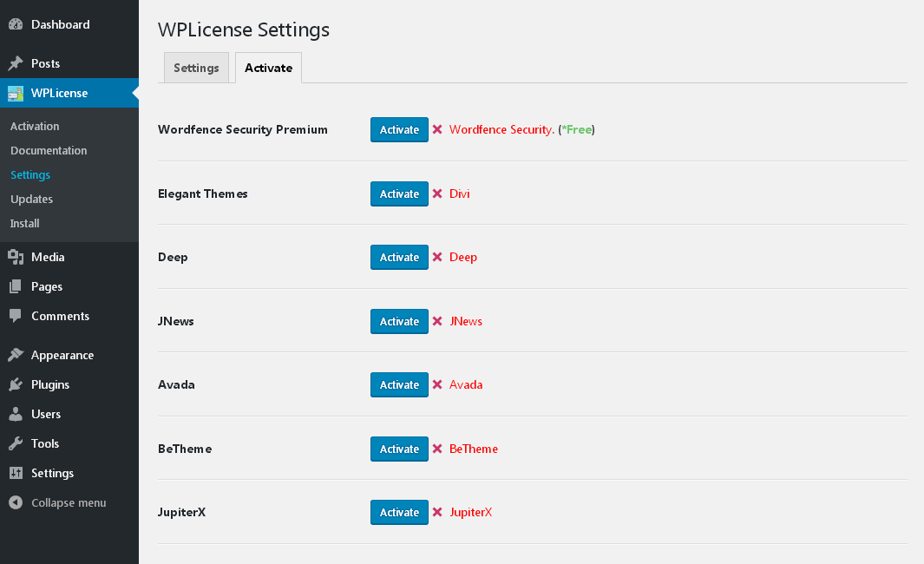Click the Users person icon
924x564 pixels.
click(x=16, y=414)
